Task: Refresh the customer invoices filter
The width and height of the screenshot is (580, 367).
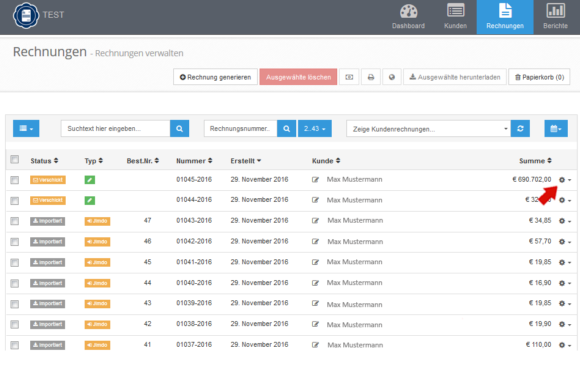Action: click(x=520, y=128)
